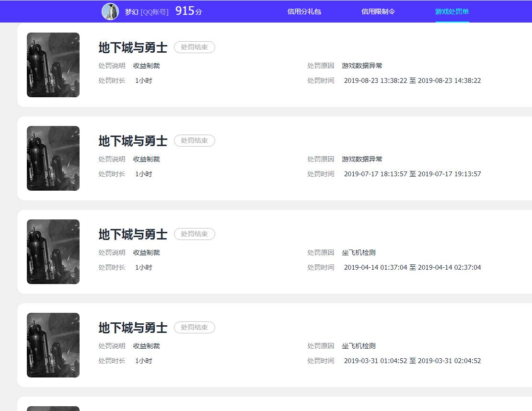
Task: Click 处罚结束 badge on 2019-07-17 record
Action: point(194,140)
